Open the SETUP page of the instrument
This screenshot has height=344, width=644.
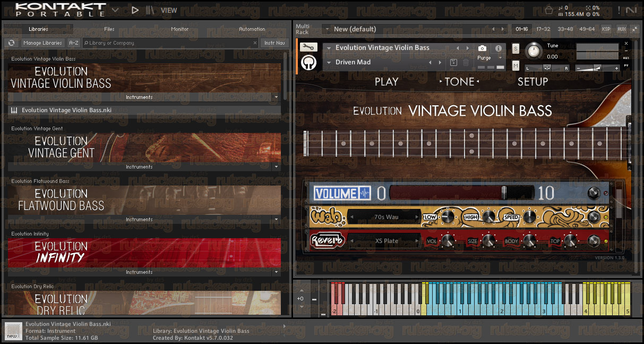pos(533,82)
